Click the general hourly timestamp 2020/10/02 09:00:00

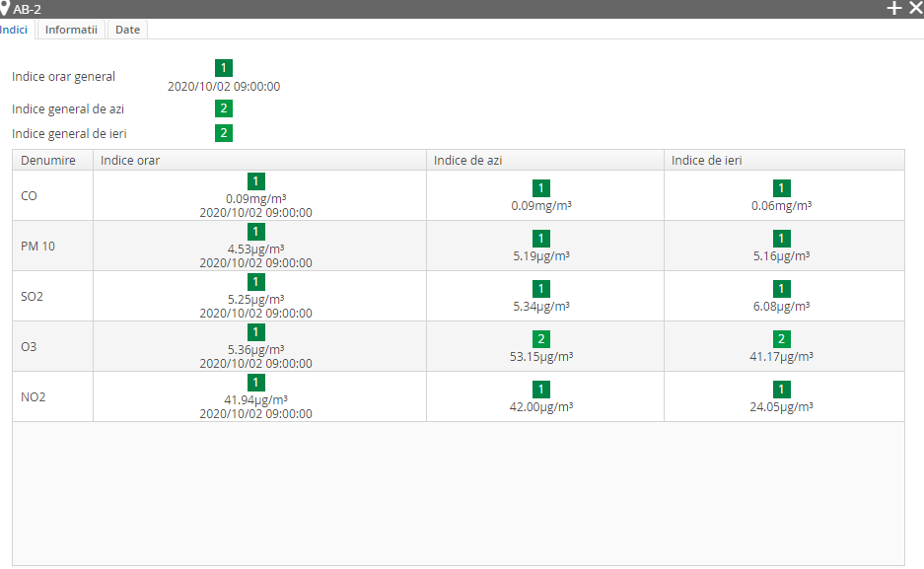(x=224, y=87)
